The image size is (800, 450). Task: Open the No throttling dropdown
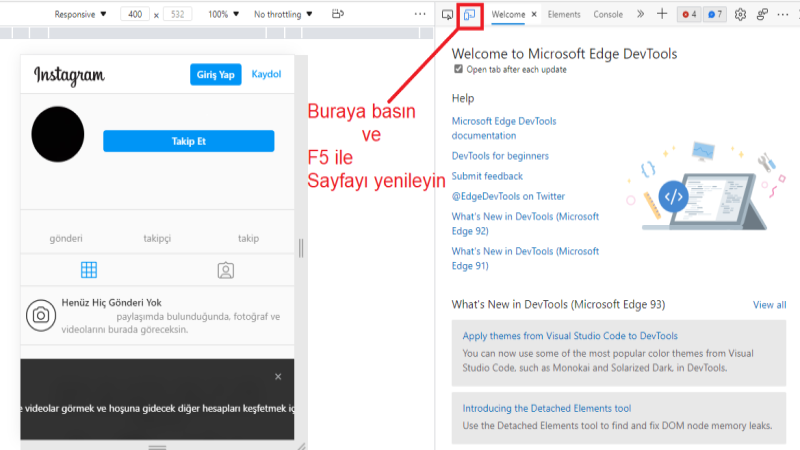[283, 14]
